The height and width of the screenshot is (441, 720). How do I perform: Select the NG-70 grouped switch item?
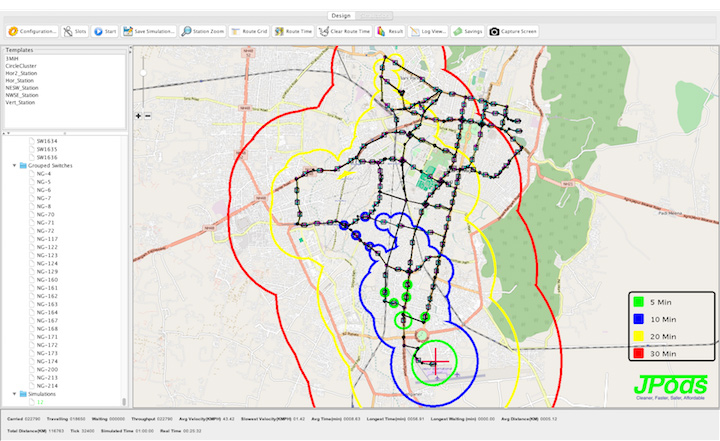pos(46,214)
